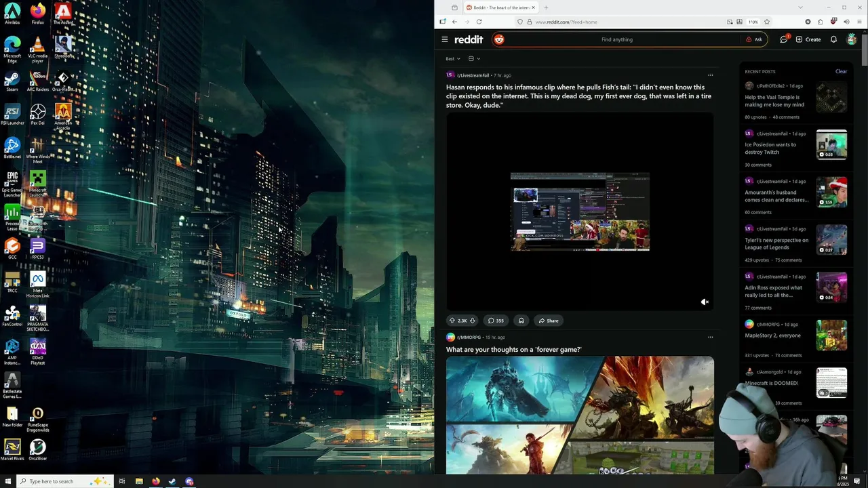Open the Battle.net desktop icon

click(x=12, y=148)
